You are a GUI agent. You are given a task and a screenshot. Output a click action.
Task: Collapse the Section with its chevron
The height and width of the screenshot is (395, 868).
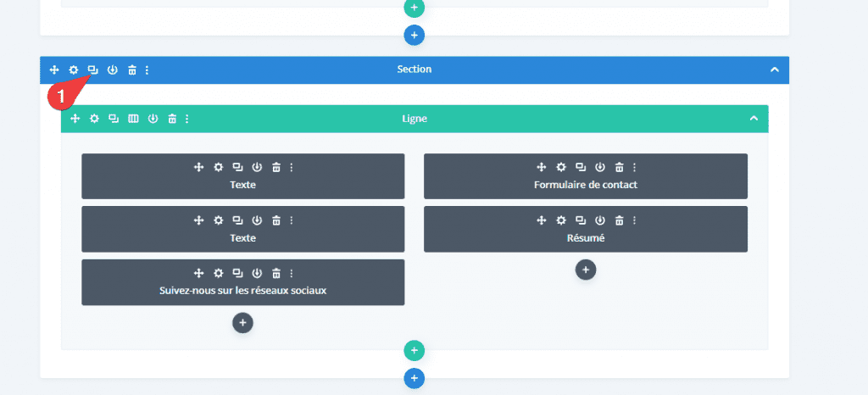(775, 70)
